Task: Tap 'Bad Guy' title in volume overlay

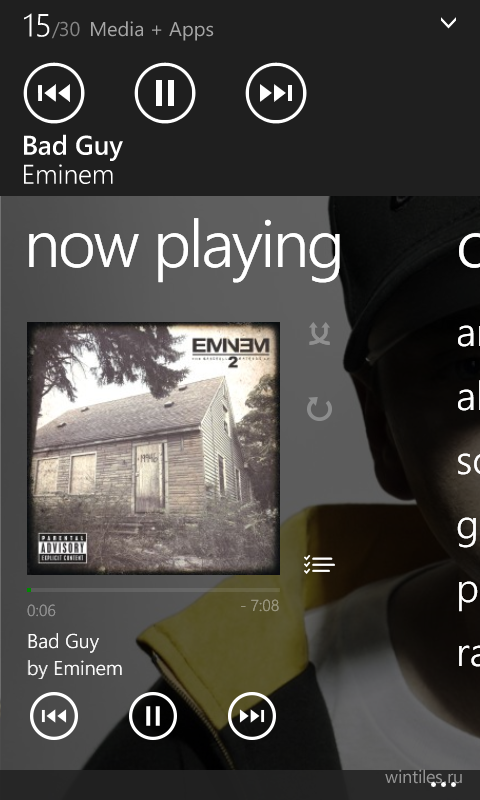Action: pos(73,146)
